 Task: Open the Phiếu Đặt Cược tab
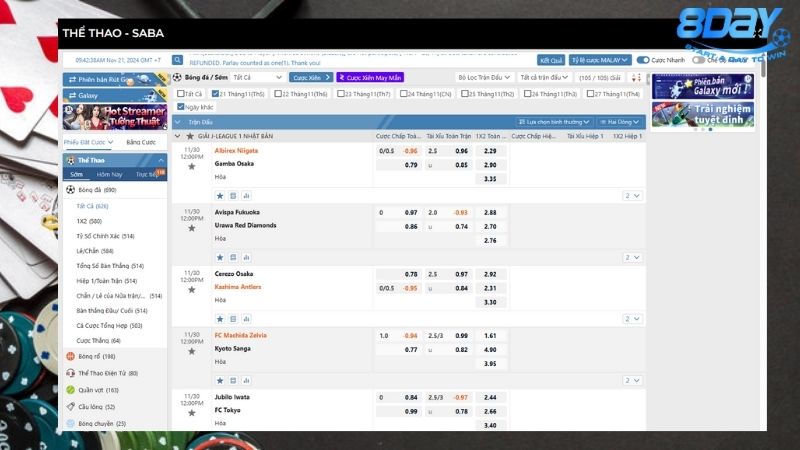pyautogui.click(x=88, y=142)
